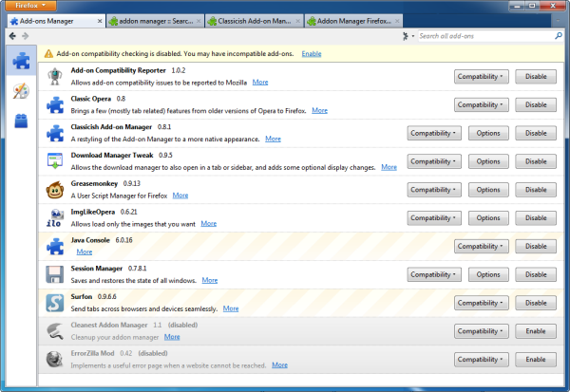This screenshot has height=392, width=570.
Task: Click the Surfon S icon
Action: click(x=55, y=303)
